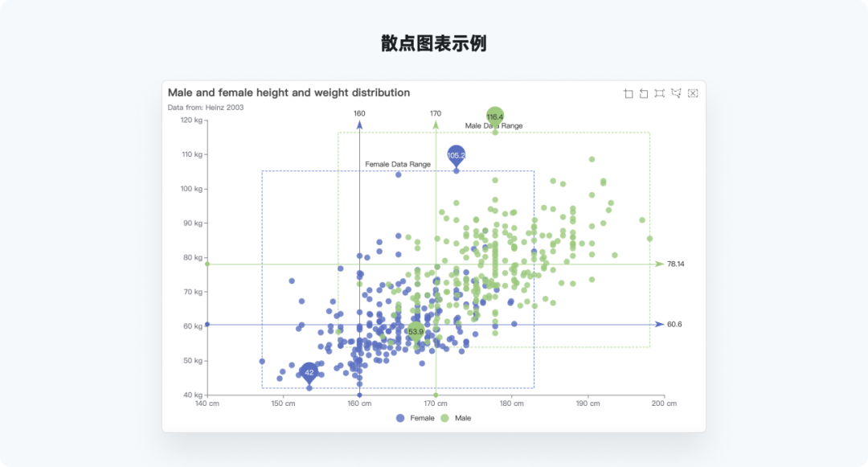
Task: Open the chart title 'Male and female height' link
Action: click(289, 93)
